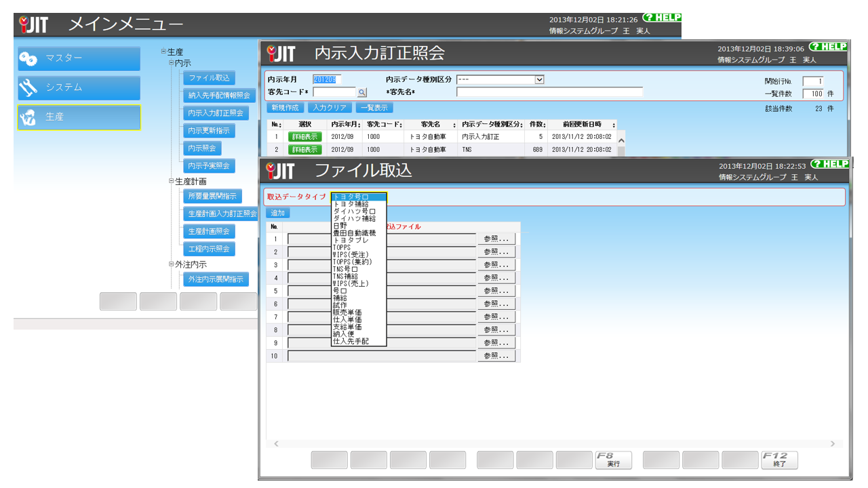
Task: Click the 入力クリア button
Action: [330, 108]
